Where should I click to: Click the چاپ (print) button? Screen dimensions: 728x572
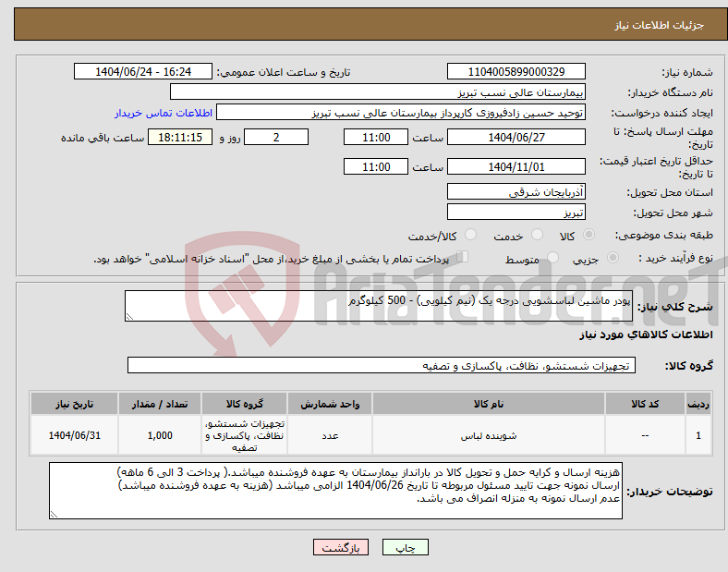click(x=405, y=547)
